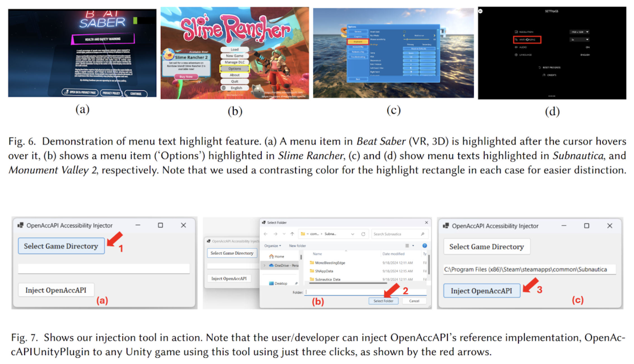This screenshot has width=634, height=364.
Task: Click the AUDIO speaker icon in SETTINGS
Action: point(516,47)
